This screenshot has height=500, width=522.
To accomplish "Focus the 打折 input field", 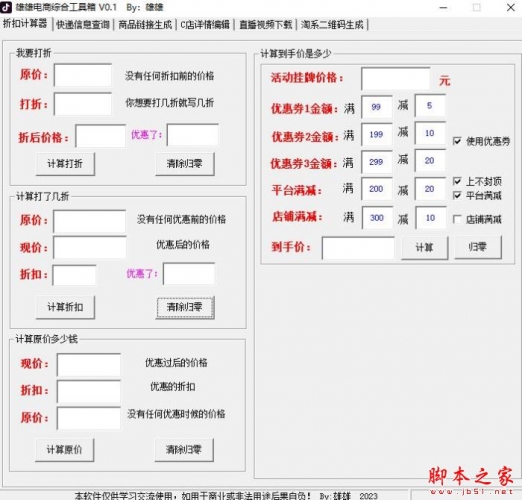I will (83, 104).
